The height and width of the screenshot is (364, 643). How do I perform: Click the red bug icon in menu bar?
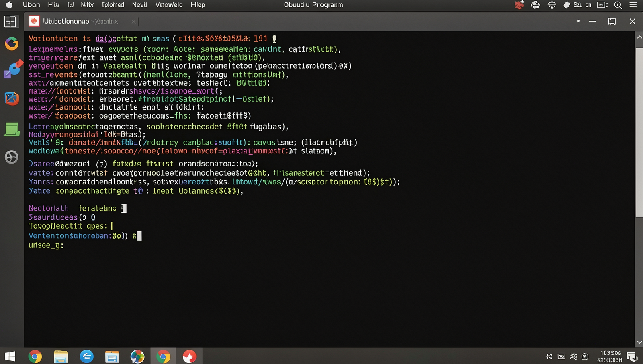[519, 5]
